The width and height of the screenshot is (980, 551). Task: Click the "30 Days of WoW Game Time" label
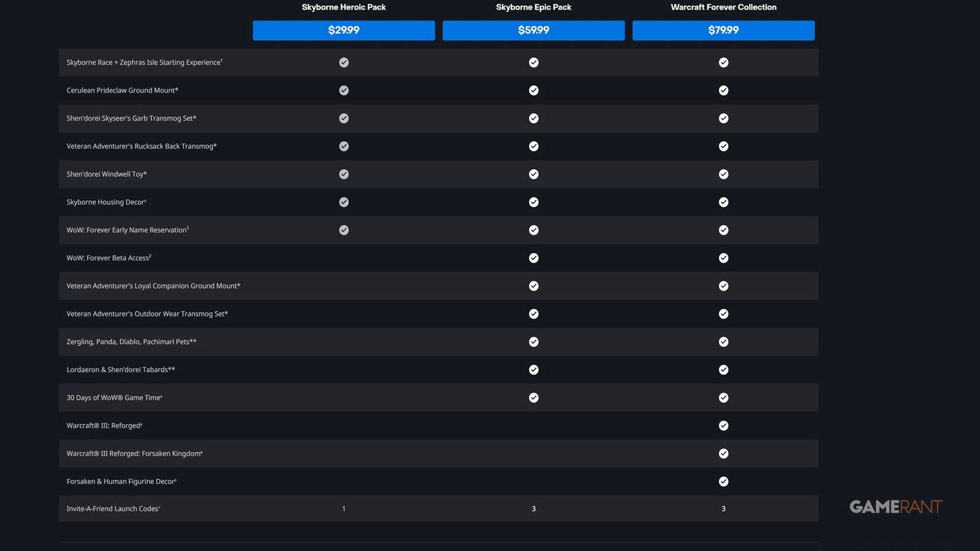(114, 397)
